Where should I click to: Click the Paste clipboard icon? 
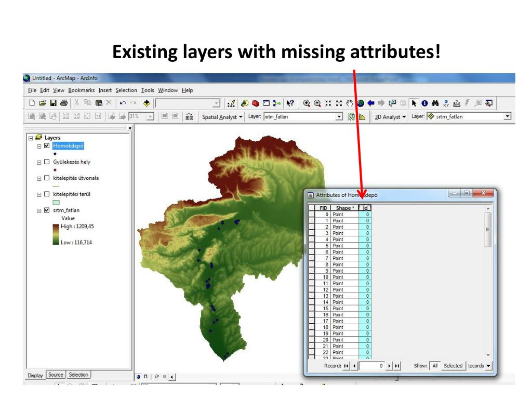[99, 103]
